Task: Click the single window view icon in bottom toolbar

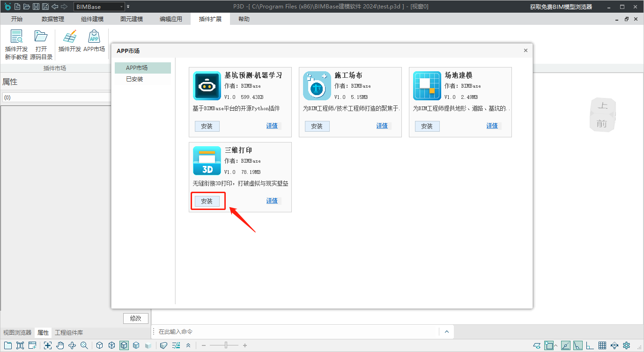Action: tap(8, 345)
